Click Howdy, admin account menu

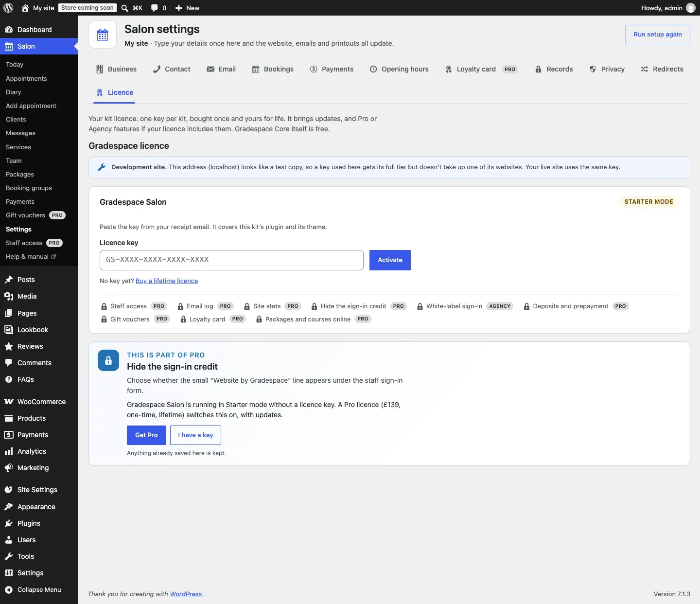point(667,8)
